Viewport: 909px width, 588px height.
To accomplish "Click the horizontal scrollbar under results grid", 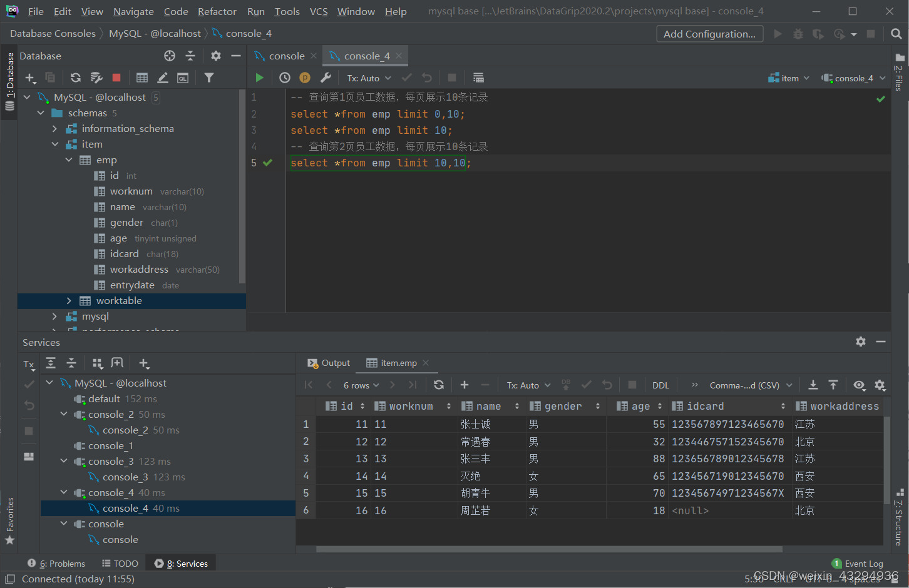I will 549,549.
